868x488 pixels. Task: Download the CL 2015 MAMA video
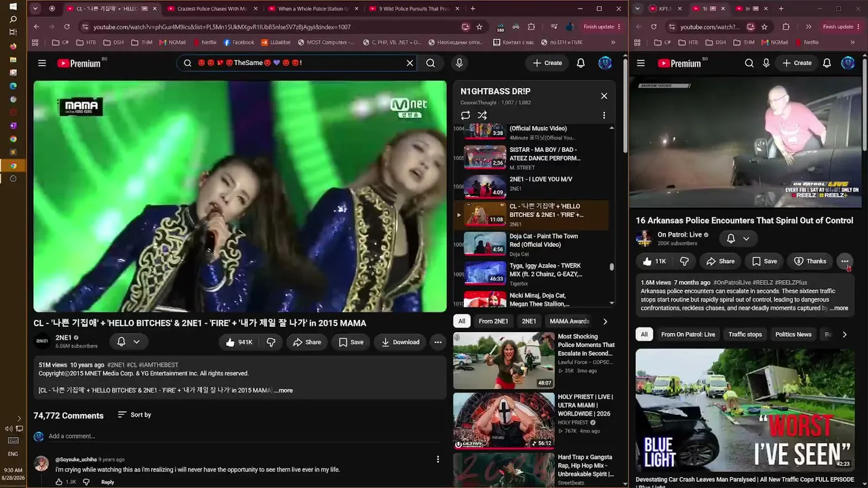pos(400,342)
